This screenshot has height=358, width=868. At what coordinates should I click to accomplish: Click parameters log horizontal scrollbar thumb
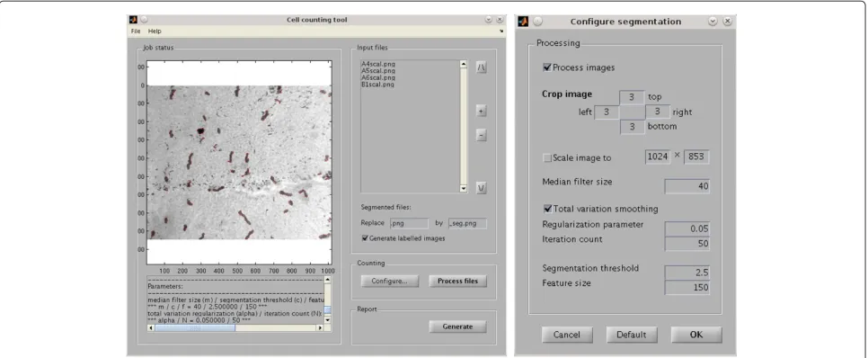(195, 328)
